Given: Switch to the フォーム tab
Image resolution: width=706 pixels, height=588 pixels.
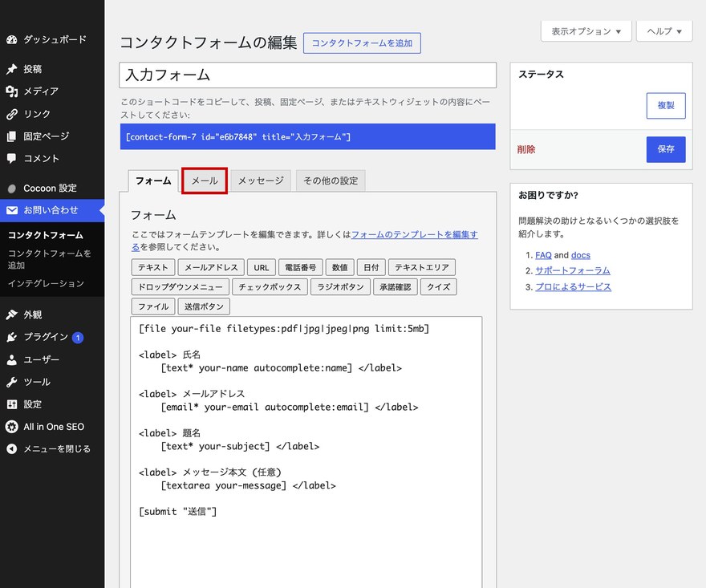Looking at the screenshot, I should (153, 180).
